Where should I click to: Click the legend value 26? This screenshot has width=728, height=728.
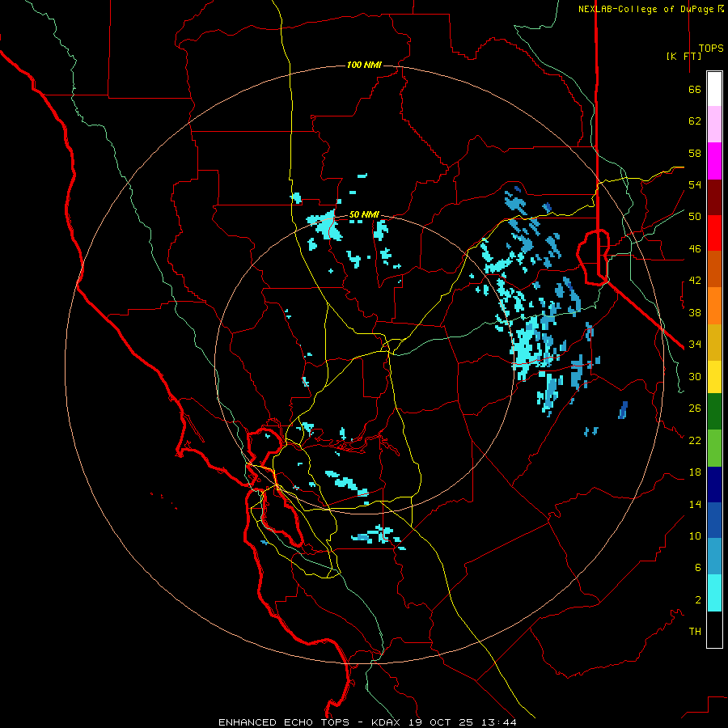(x=695, y=408)
